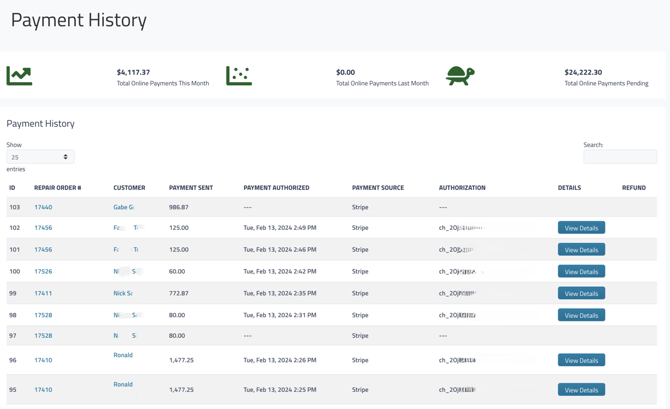Open repair order 17526 link

[43, 271]
